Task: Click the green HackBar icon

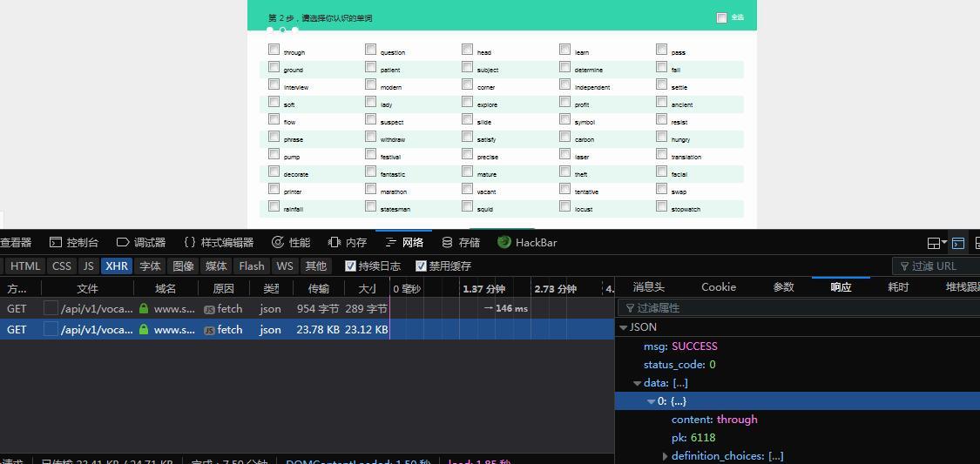Action: coord(504,242)
